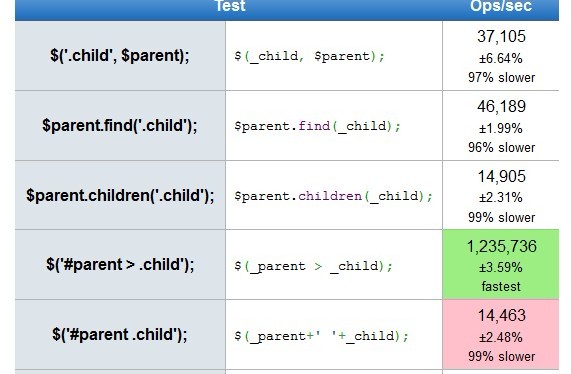Click the code snippet $(_child, $parent);
This screenshot has height=374, width=571.
click(x=309, y=56)
